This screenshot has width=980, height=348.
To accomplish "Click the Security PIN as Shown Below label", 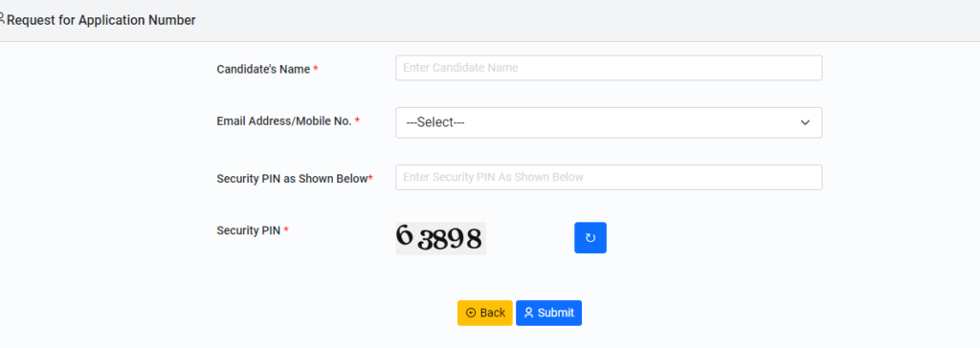I will click(x=292, y=179).
